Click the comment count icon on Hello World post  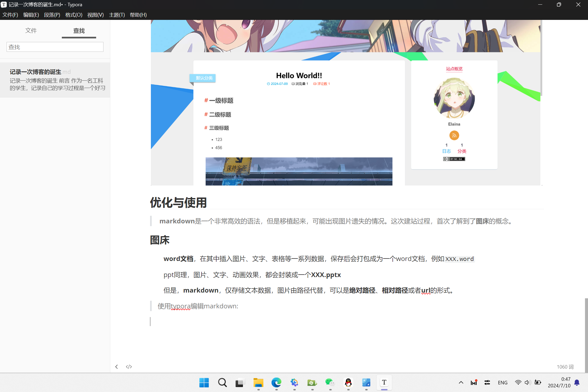(x=314, y=84)
